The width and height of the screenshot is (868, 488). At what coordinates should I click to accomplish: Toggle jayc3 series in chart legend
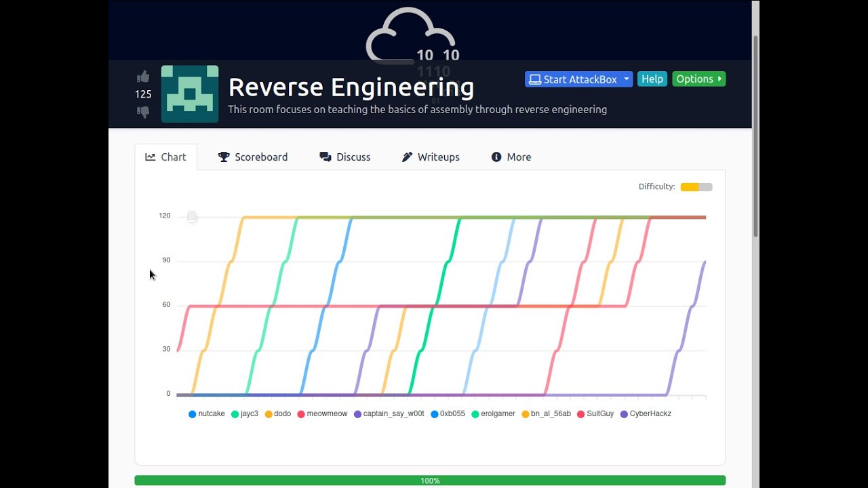click(245, 413)
